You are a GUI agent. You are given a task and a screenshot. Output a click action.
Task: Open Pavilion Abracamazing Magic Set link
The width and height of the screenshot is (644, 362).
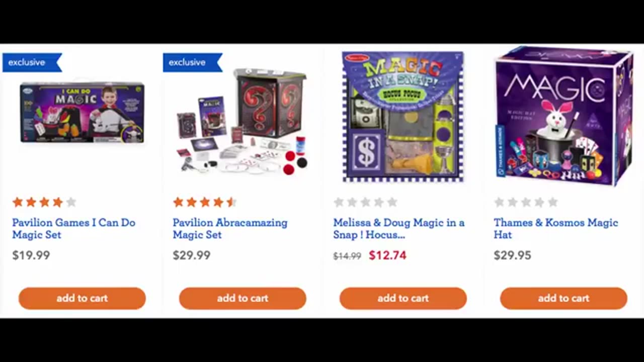230,228
